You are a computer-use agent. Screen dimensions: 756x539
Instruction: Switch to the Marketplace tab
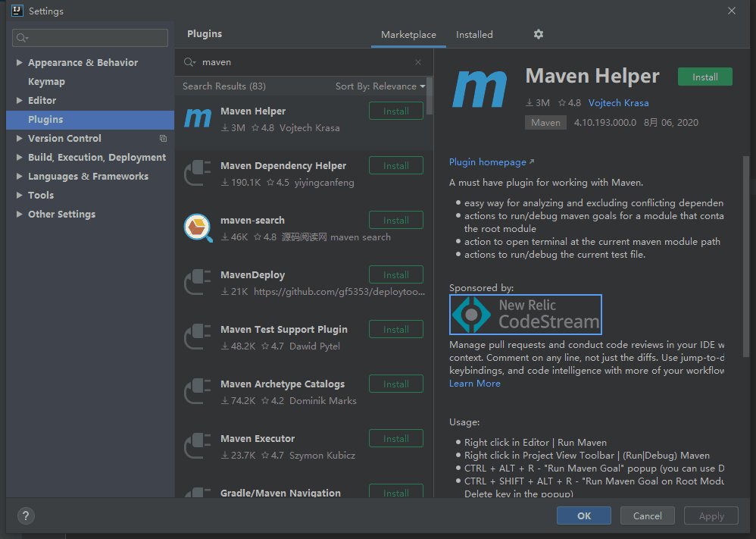(x=408, y=35)
